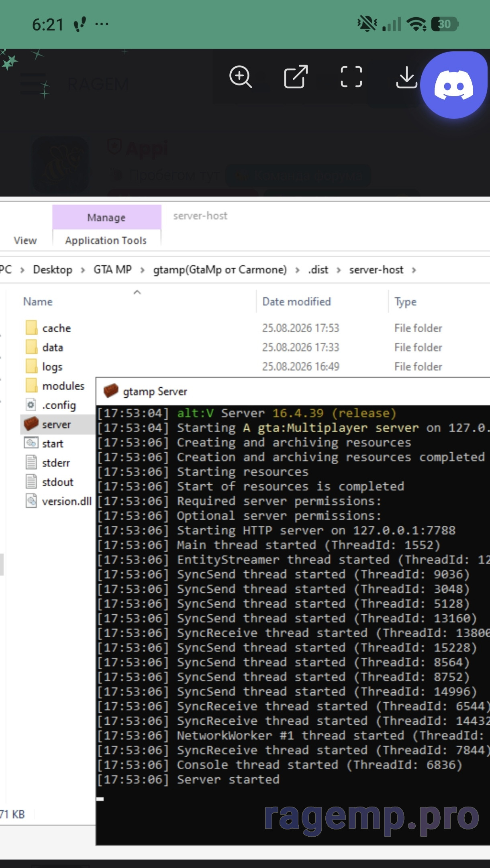Tap the muted notifications bell icon

click(x=367, y=24)
